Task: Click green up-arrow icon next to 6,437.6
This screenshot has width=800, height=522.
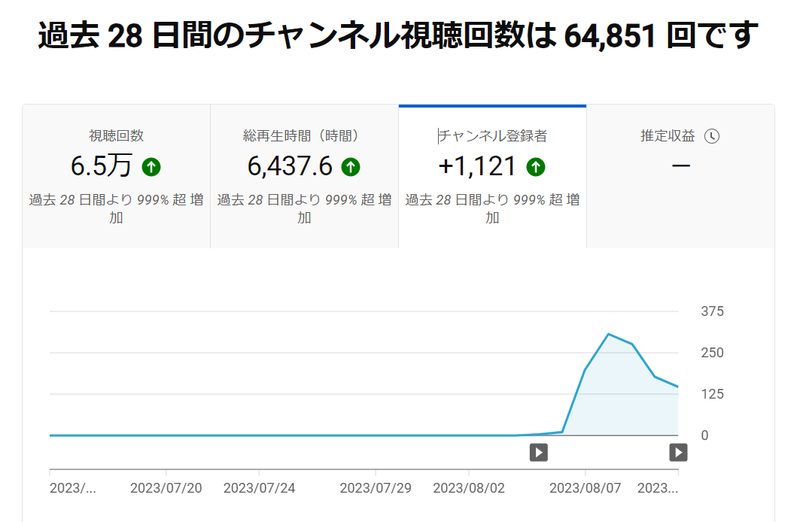Action: pyautogui.click(x=351, y=167)
